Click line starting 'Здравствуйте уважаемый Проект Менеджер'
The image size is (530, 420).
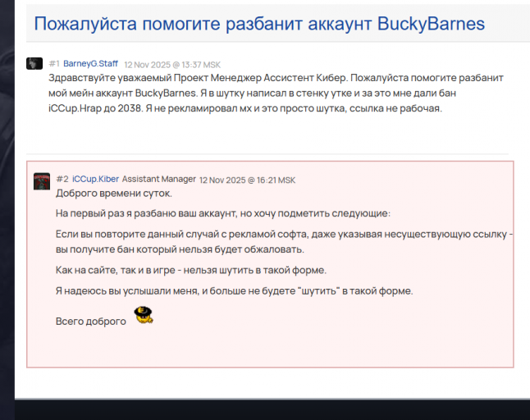[276, 78]
